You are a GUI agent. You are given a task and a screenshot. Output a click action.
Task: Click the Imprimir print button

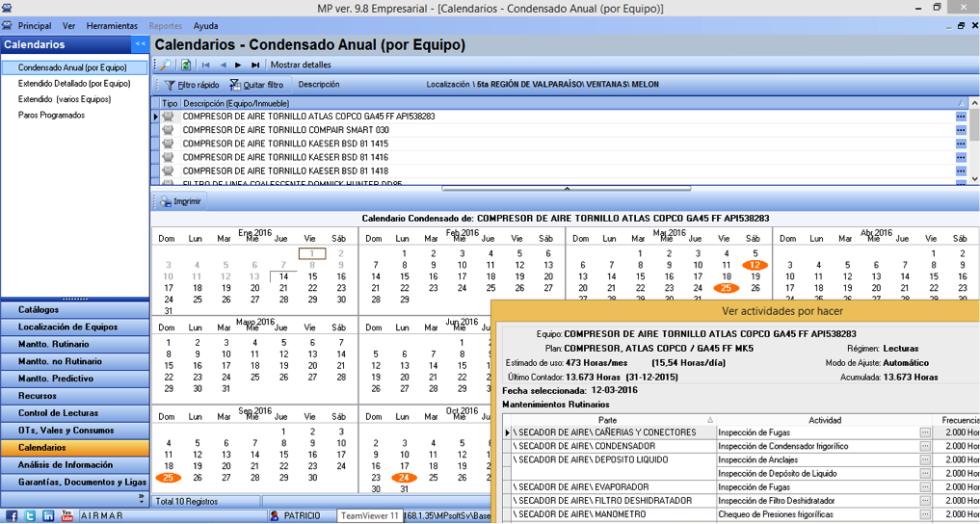pyautogui.click(x=180, y=201)
